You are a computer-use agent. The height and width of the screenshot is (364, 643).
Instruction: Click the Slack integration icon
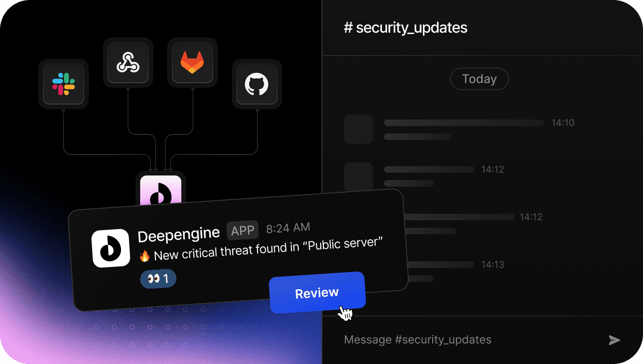pyautogui.click(x=64, y=84)
